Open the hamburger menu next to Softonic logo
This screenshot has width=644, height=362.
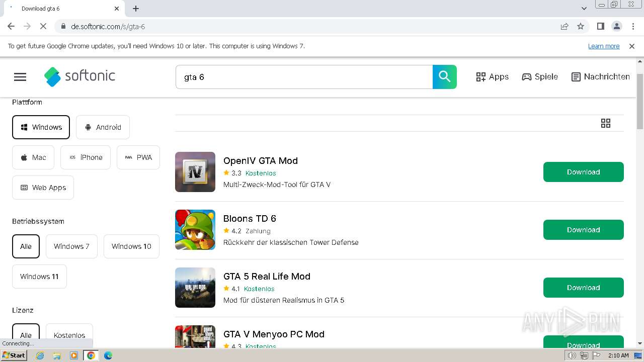click(20, 77)
